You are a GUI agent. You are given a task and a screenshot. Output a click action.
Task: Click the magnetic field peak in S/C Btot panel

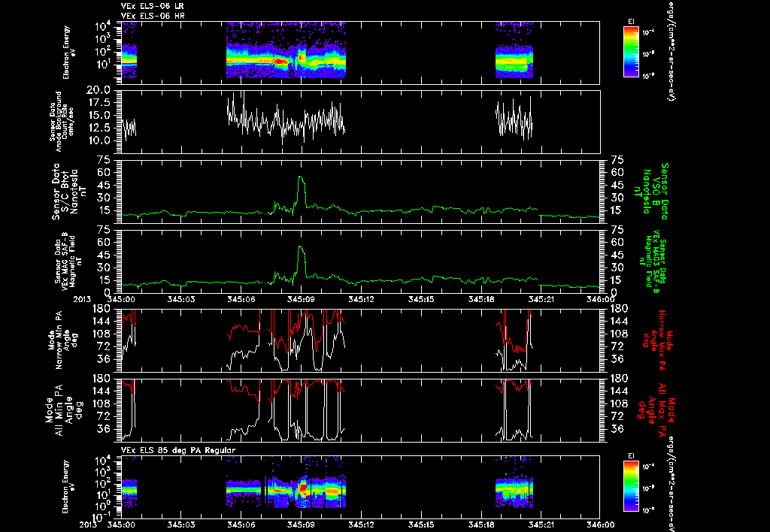click(301, 177)
